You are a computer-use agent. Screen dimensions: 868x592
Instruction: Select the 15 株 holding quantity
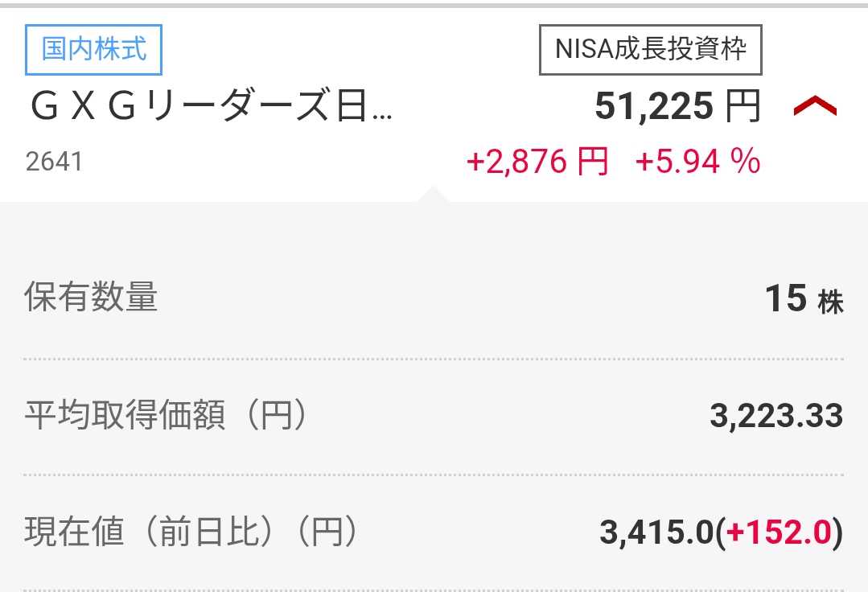pyautogui.click(x=804, y=299)
